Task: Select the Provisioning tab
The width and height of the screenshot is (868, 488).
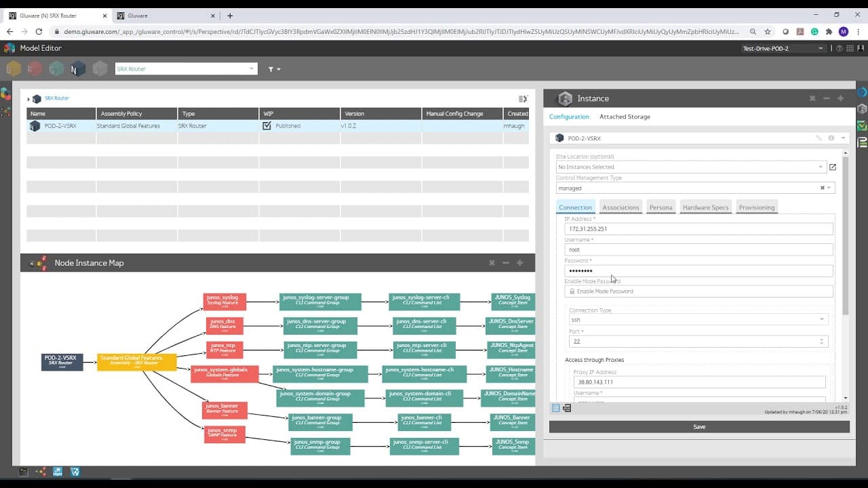Action: 757,207
